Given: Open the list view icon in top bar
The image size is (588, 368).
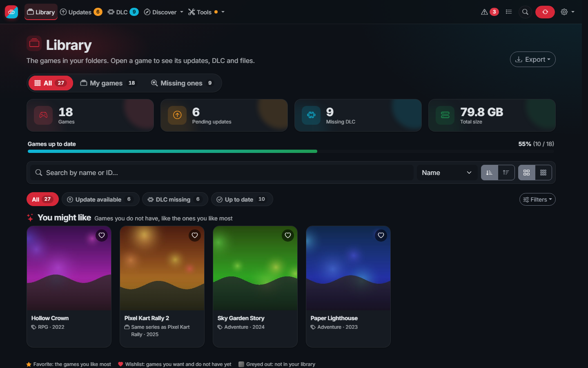Looking at the screenshot, I should coord(509,12).
